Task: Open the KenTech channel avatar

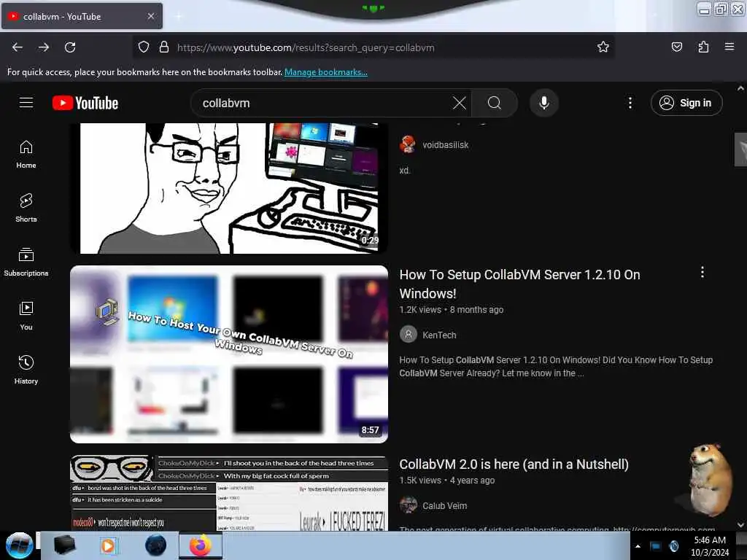Action: [409, 334]
